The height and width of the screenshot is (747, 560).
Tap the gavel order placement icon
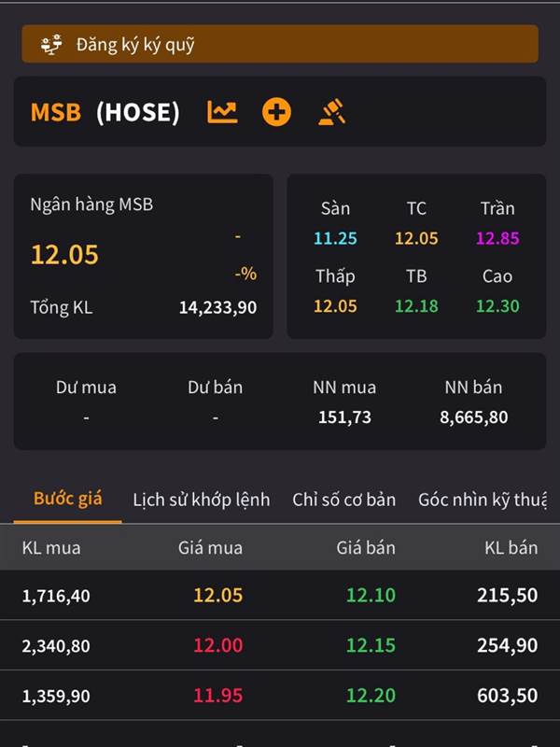click(x=331, y=112)
